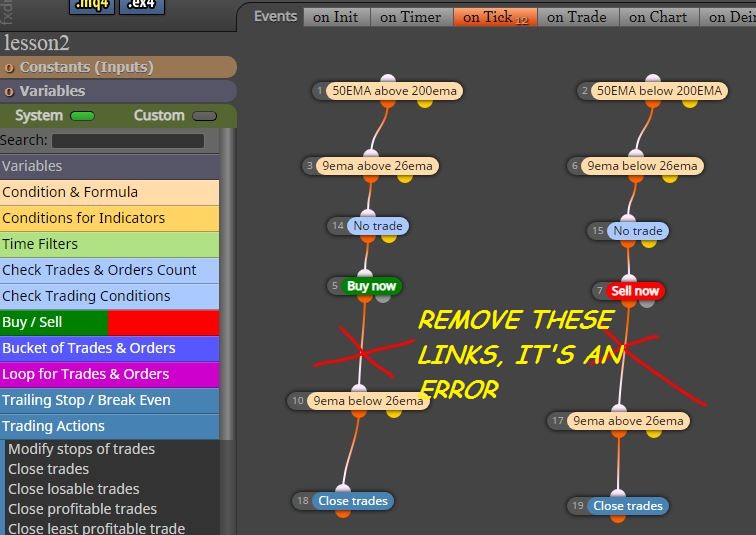This screenshot has height=535, width=756.
Task: Expand the Constants (Inputs) section
Action: click(118, 67)
